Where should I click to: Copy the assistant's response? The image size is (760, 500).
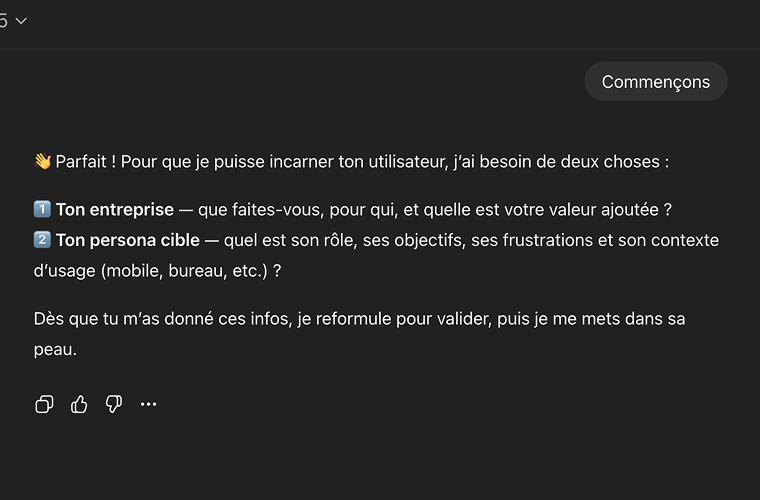click(x=44, y=404)
